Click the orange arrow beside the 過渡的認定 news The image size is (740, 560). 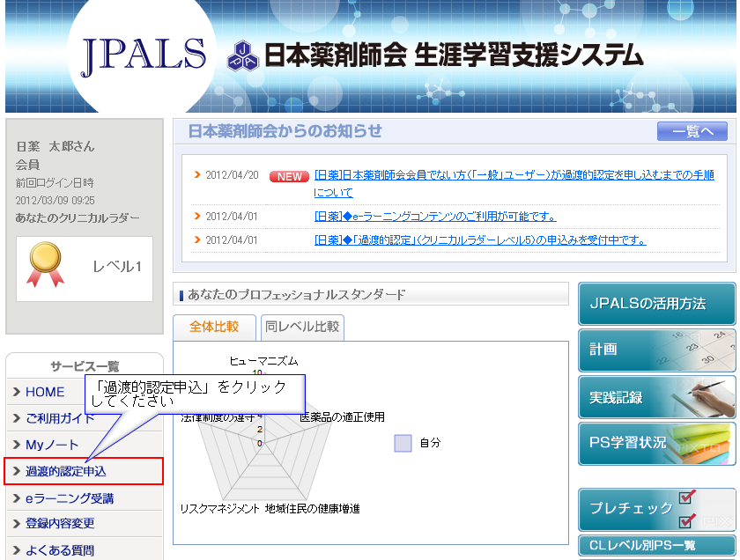197,239
